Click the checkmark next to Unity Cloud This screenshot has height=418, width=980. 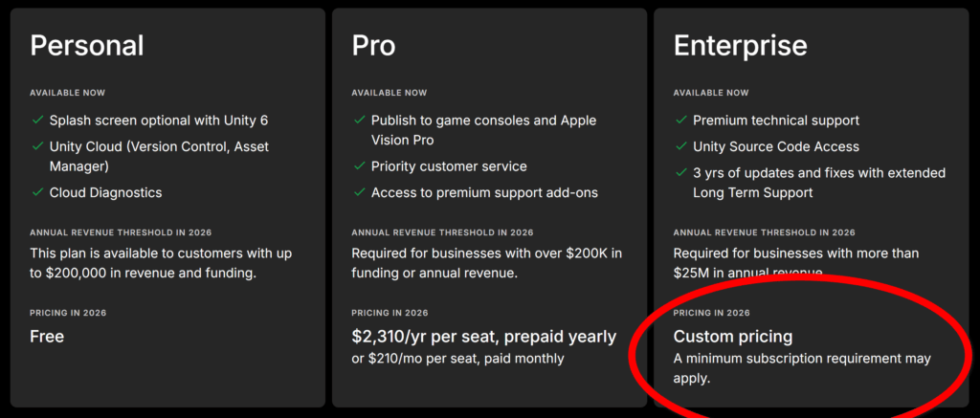tap(37, 147)
